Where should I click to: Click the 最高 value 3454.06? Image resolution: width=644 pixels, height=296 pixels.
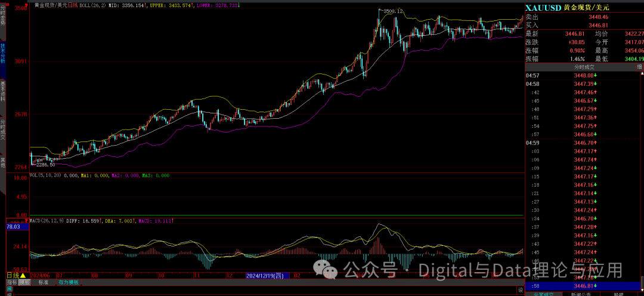click(634, 51)
